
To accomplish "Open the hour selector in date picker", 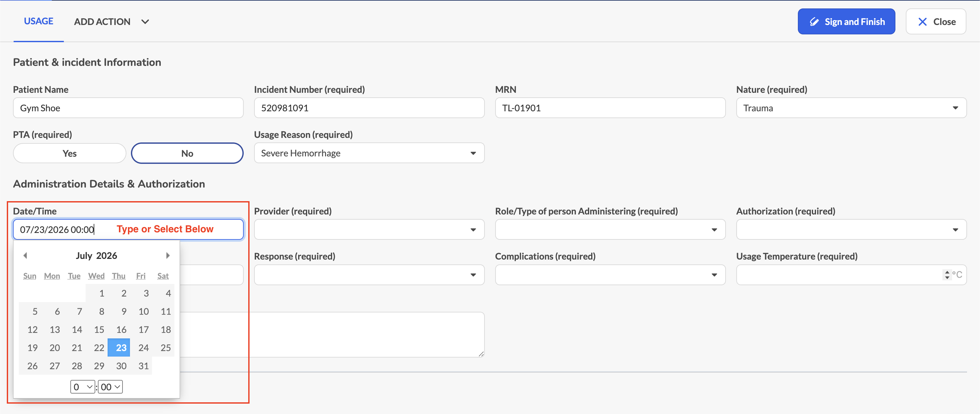I will (83, 387).
